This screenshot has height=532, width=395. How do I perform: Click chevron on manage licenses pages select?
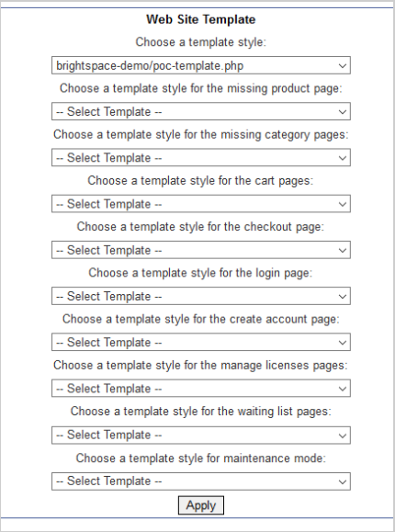pos(343,389)
